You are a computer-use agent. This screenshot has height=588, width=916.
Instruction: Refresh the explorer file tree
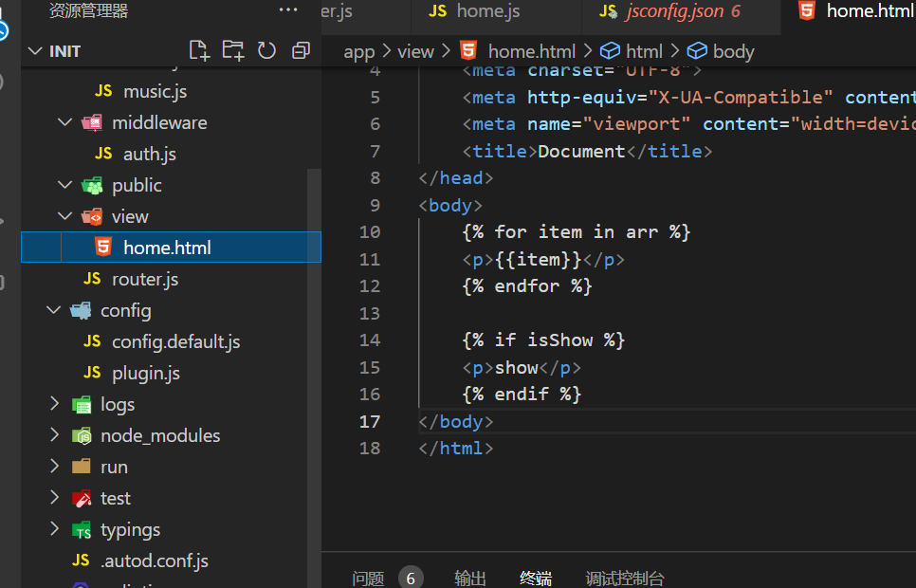267,51
